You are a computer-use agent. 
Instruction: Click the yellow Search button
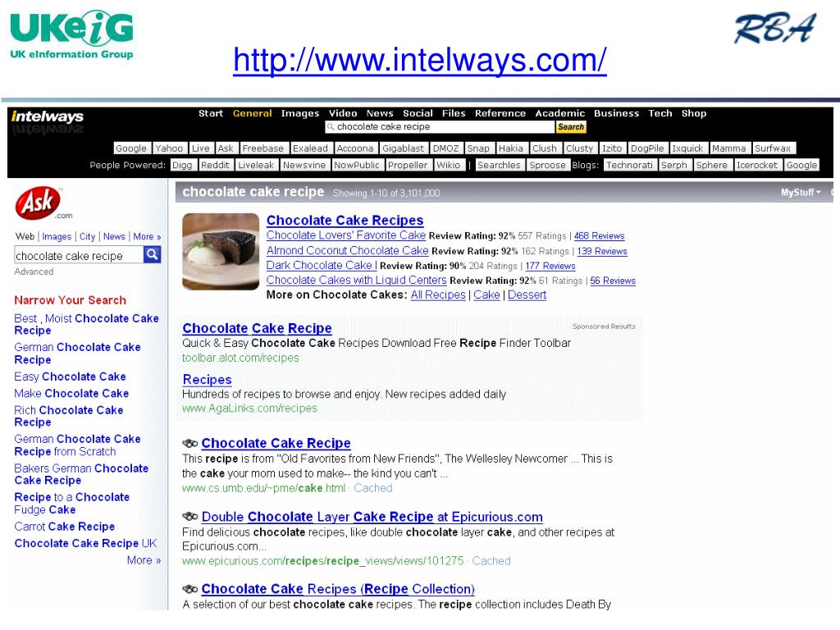click(571, 127)
